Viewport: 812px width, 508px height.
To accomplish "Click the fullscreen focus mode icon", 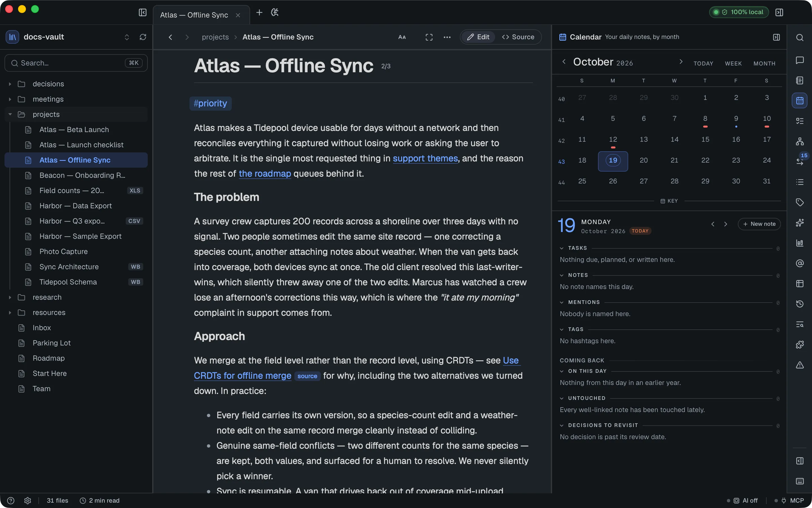I will pos(429,37).
